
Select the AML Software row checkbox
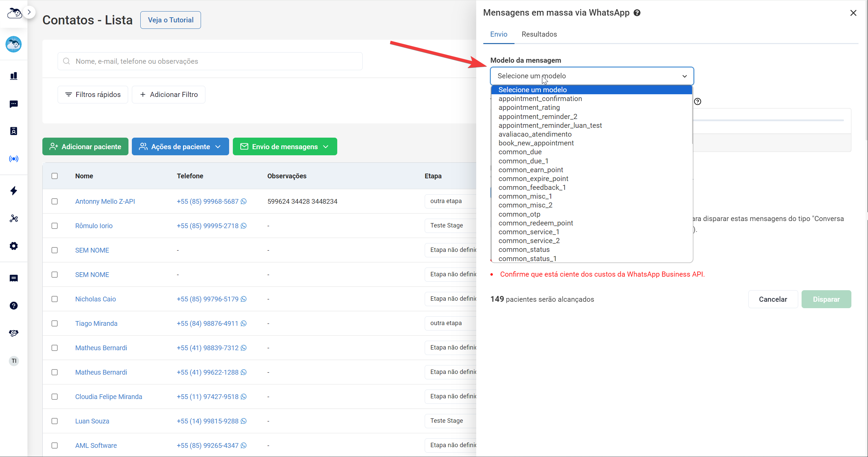click(x=55, y=445)
